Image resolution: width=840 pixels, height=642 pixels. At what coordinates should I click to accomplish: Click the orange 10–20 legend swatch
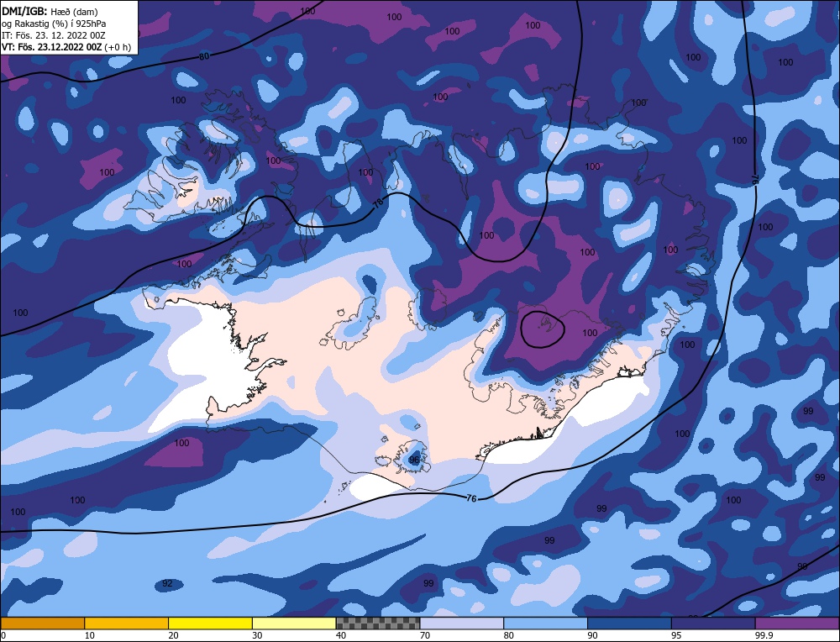pos(127,624)
